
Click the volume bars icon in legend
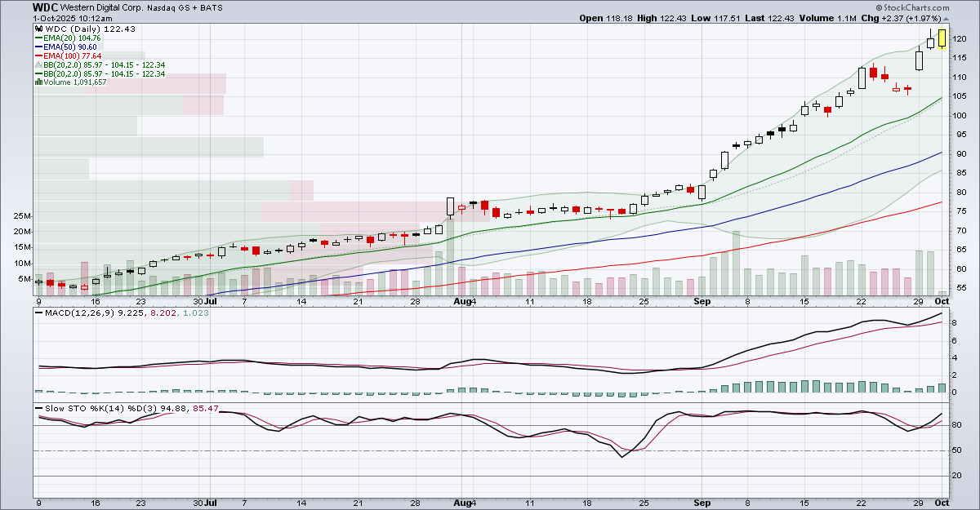click(x=38, y=82)
